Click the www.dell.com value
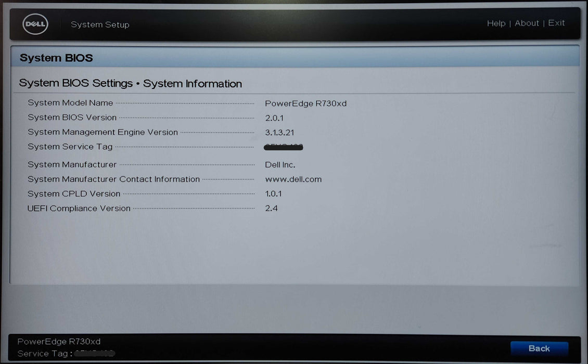 293,179
